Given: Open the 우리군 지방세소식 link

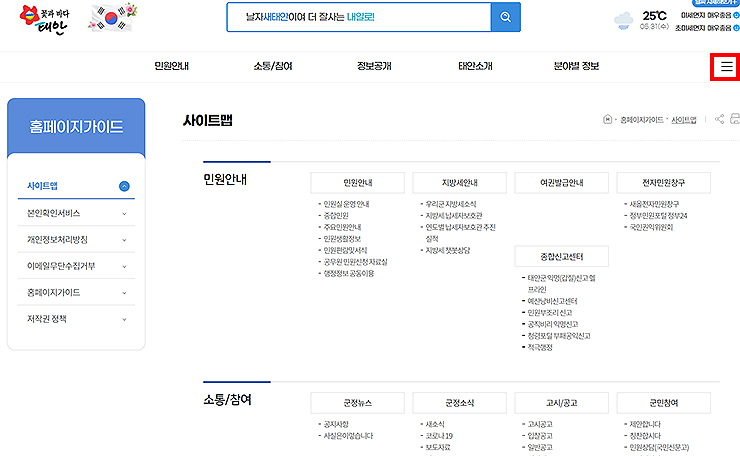Looking at the screenshot, I should click(451, 204).
